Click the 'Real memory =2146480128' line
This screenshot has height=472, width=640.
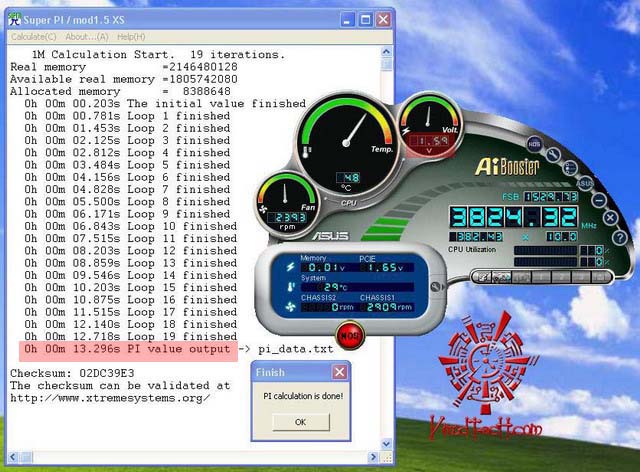(x=124, y=67)
